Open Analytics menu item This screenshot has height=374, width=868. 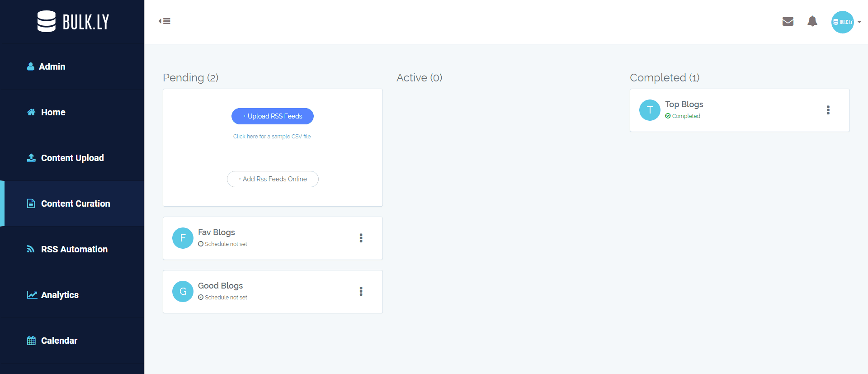pyautogui.click(x=72, y=295)
